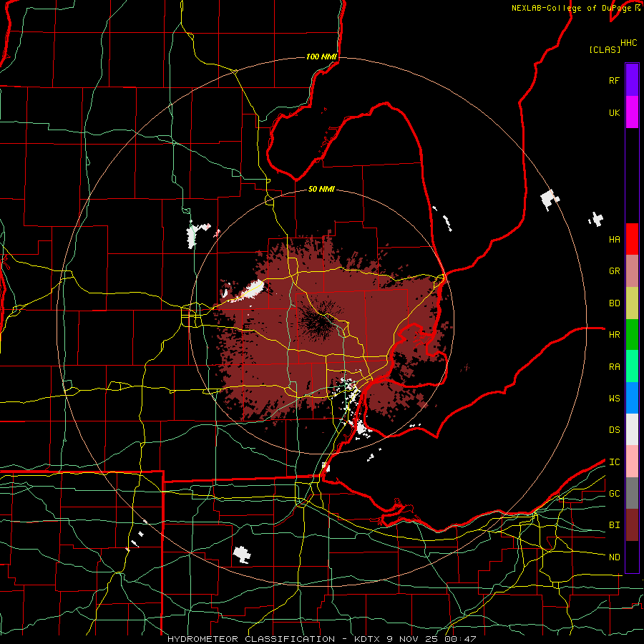
Task: Click the HHC product code label
Action: coord(629,43)
